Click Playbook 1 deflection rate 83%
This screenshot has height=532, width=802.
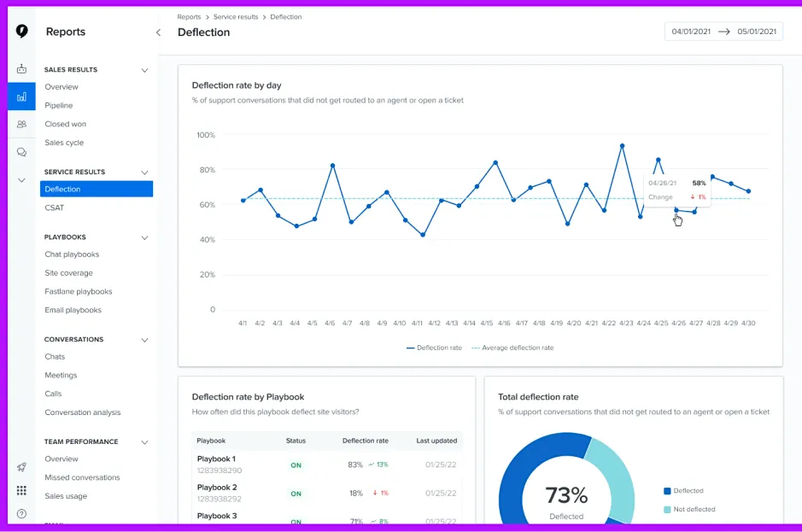pyautogui.click(x=355, y=465)
